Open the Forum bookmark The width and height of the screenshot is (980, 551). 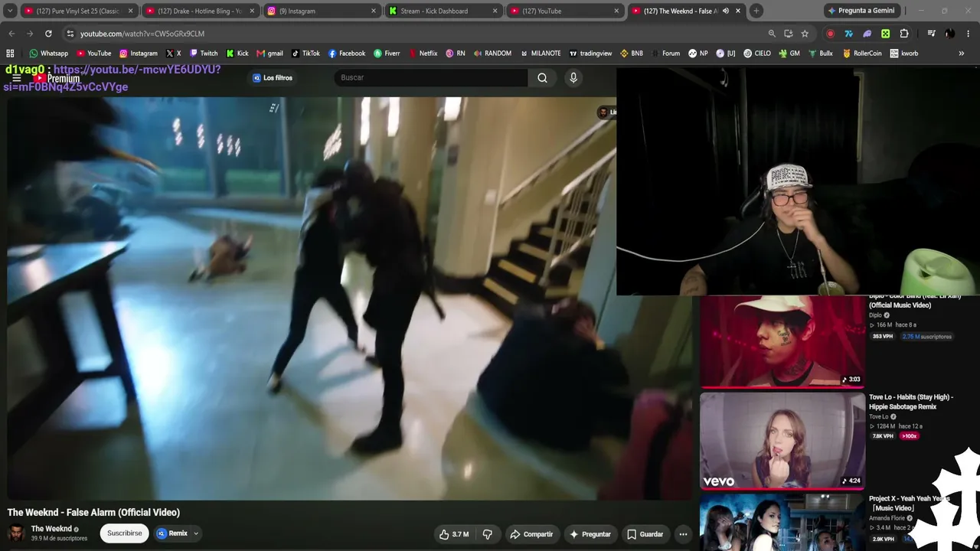pyautogui.click(x=665, y=54)
